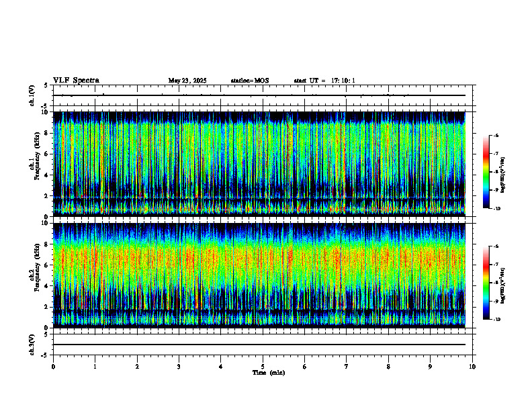The height and width of the screenshot is (411, 532).
Task: Click the "-10" label on ch.2 color bar
Action: pos(497,320)
